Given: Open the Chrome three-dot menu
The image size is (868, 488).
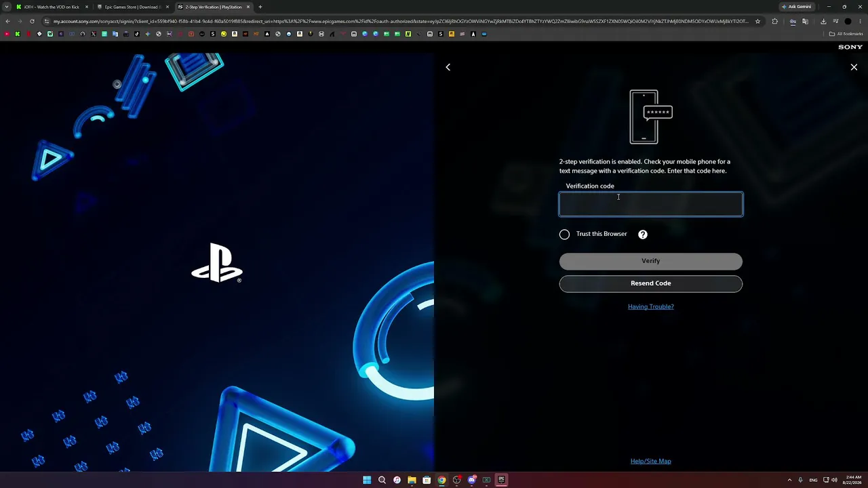Looking at the screenshot, I should [x=860, y=21].
